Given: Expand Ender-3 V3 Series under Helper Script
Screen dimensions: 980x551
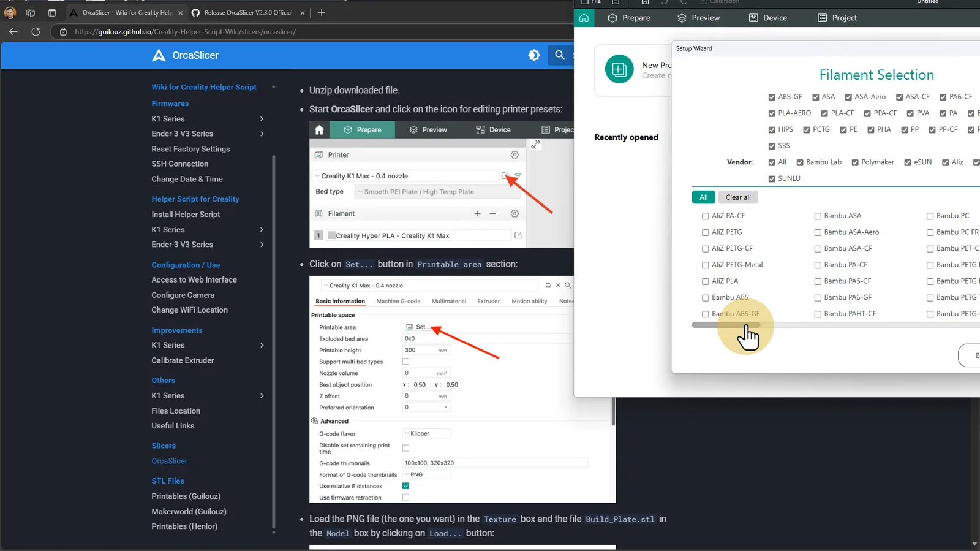Looking at the screenshot, I should pyautogui.click(x=262, y=245).
